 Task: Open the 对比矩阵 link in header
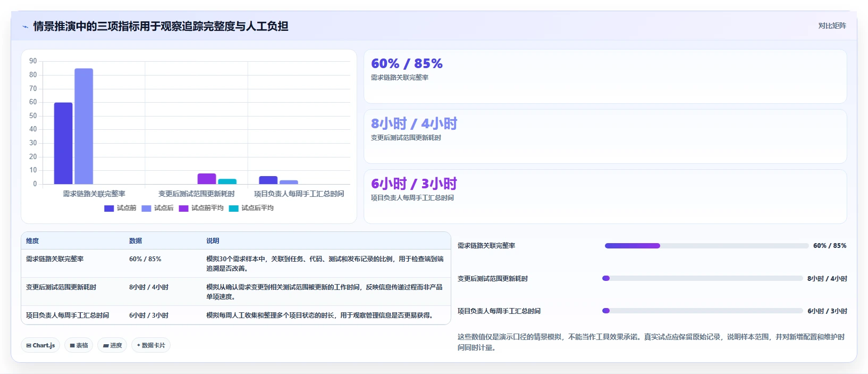pyautogui.click(x=832, y=26)
